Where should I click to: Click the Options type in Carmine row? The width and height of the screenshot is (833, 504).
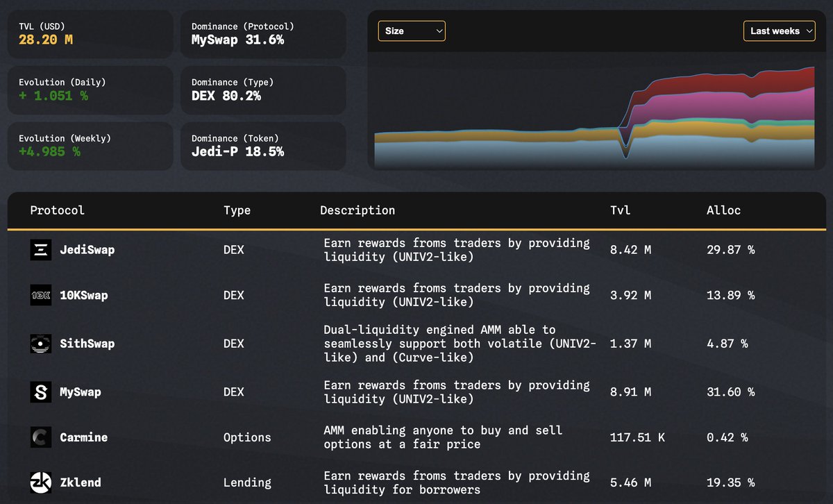coord(247,437)
